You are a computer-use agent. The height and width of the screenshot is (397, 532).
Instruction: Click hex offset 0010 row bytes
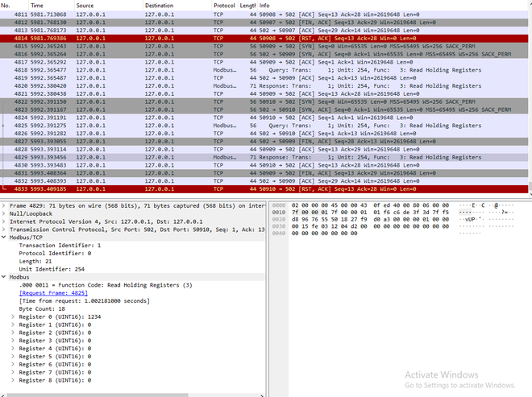pyautogui.click(x=370, y=213)
